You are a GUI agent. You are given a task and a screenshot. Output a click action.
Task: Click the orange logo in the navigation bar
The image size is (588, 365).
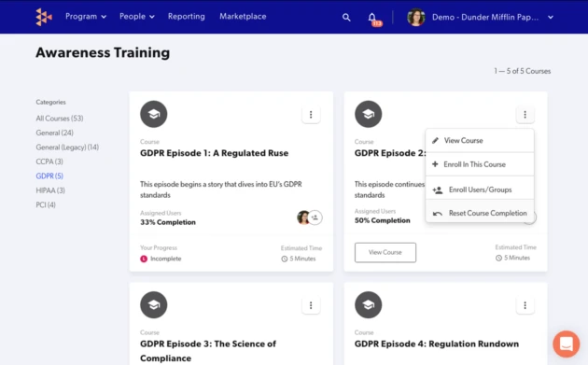(44, 17)
